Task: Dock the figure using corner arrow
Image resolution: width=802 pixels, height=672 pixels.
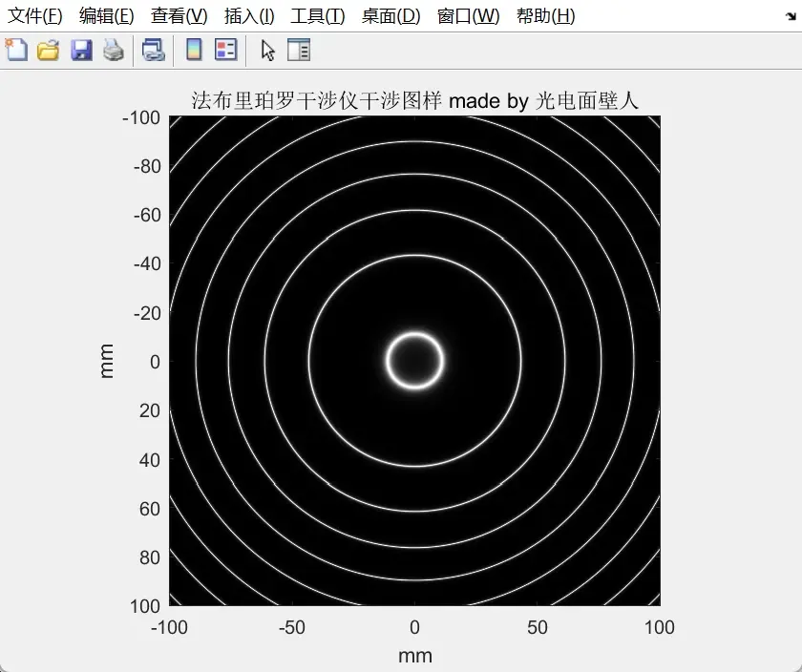Action: (x=791, y=17)
